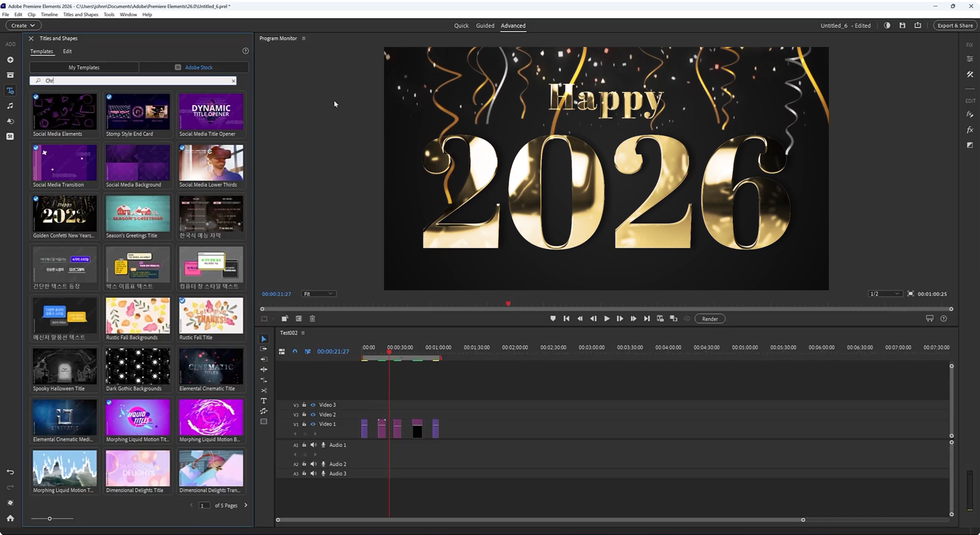Select the Razor scissors tool

(x=263, y=391)
